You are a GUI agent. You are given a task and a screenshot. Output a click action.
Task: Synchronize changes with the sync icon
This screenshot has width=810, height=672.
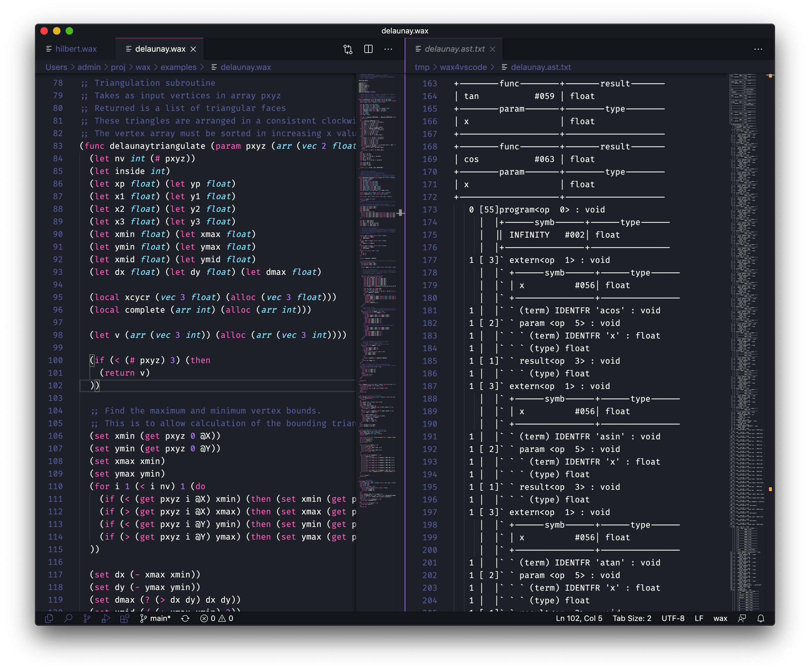(185, 618)
